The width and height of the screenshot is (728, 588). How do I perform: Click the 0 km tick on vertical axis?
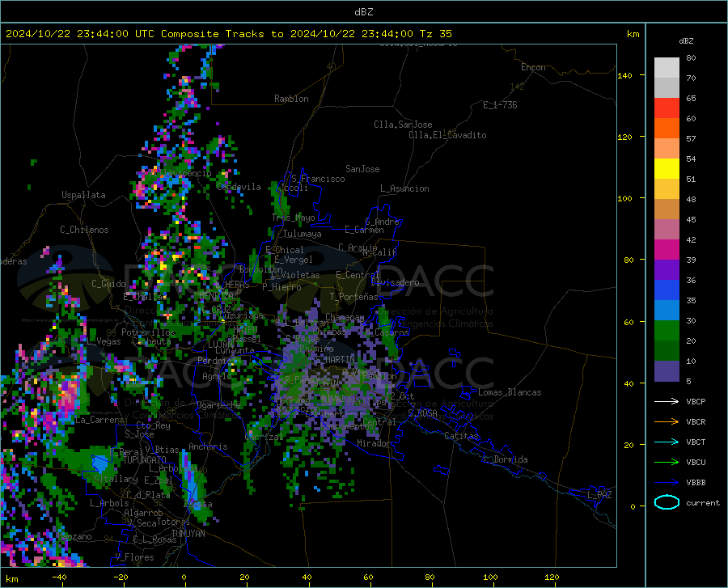pyautogui.click(x=633, y=506)
